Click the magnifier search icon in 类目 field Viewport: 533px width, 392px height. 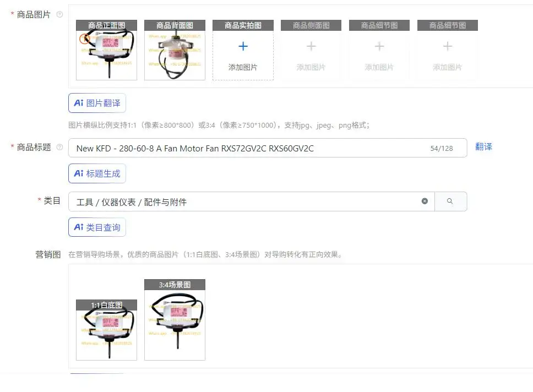point(450,202)
